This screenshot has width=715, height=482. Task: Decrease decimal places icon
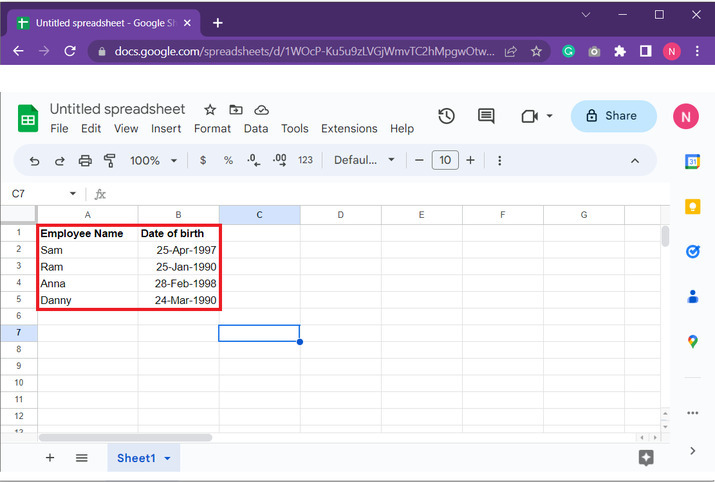tap(254, 160)
